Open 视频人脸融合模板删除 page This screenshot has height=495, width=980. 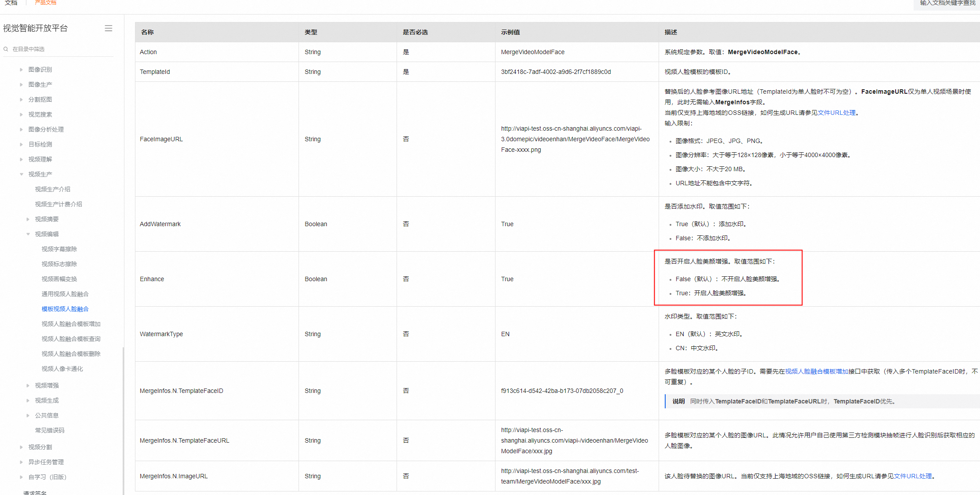click(71, 354)
